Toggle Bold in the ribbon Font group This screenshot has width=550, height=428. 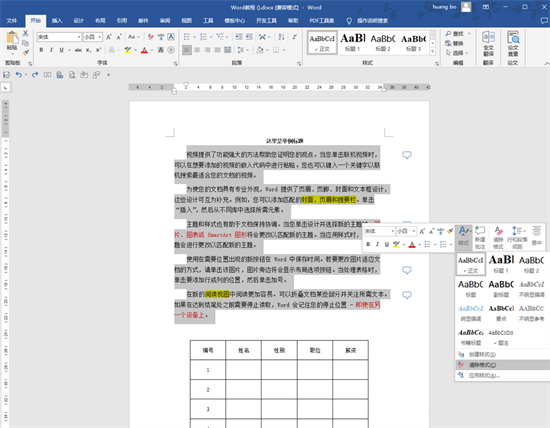[x=41, y=50]
